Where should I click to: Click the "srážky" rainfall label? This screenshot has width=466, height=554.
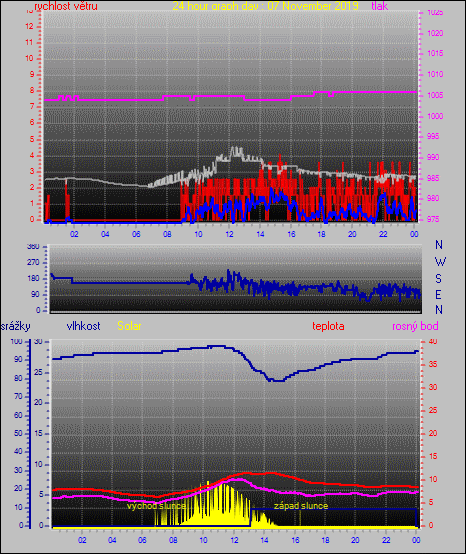16,326
